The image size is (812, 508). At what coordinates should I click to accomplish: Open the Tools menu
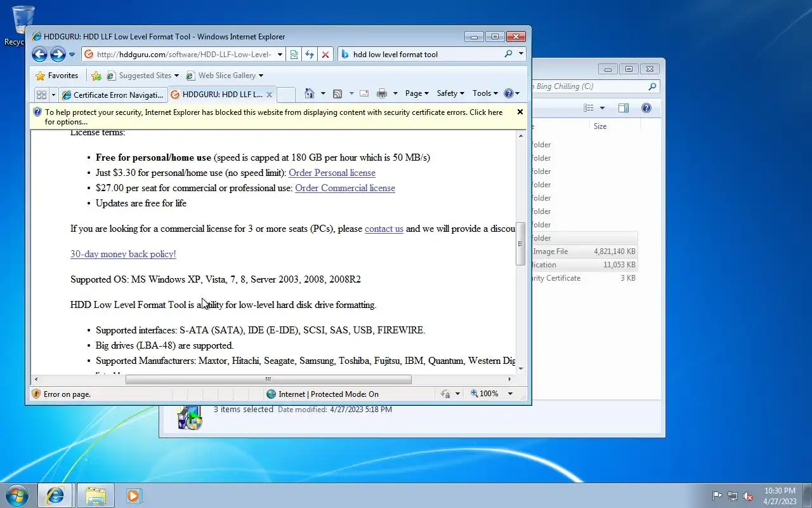[x=485, y=93]
